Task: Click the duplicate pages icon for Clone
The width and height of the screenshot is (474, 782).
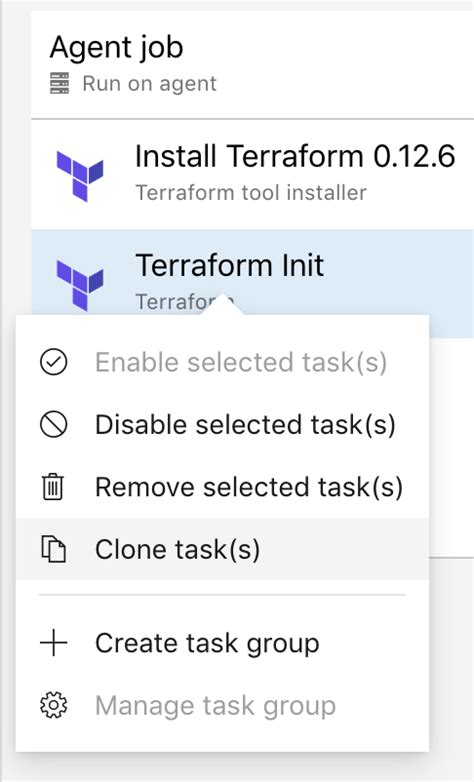Action: (53, 549)
